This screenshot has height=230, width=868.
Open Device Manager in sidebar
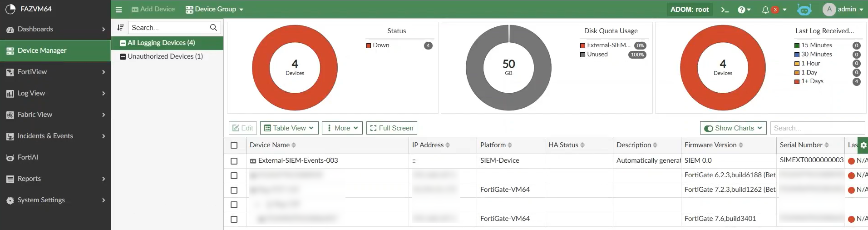[x=55, y=50]
